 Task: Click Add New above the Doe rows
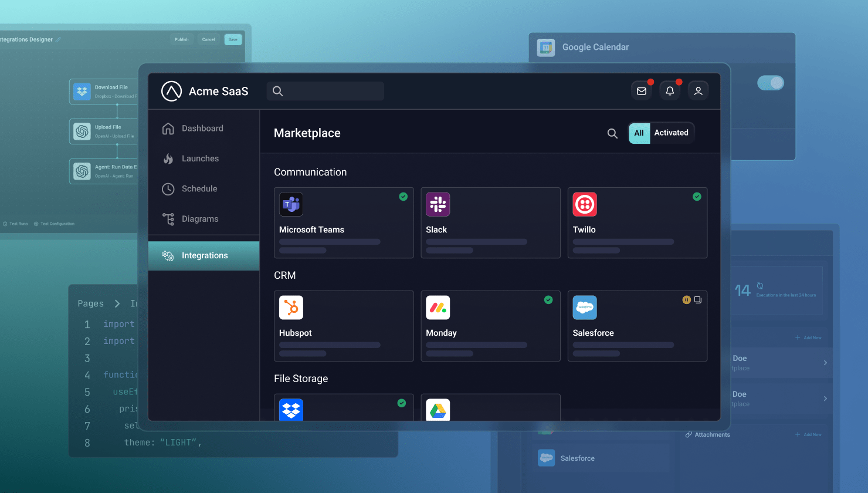809,337
